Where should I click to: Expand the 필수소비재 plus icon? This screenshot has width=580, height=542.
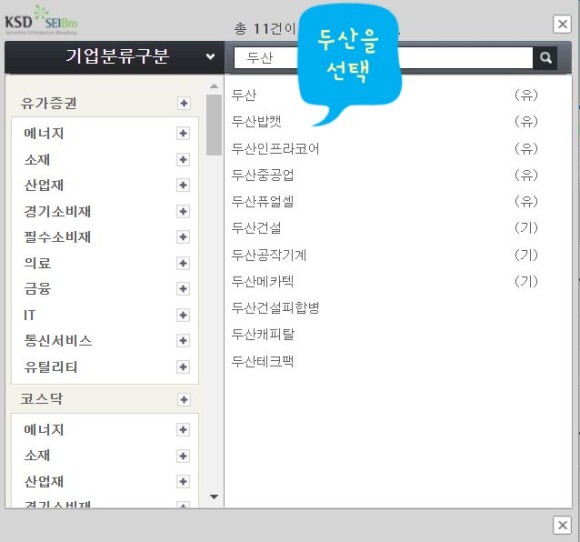(x=183, y=237)
